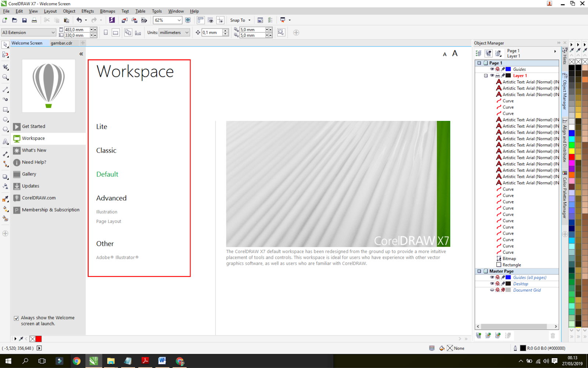Screen dimensions: 588x368
Task: Open the 62% zoom level dropdown
Action: pyautogui.click(x=179, y=20)
